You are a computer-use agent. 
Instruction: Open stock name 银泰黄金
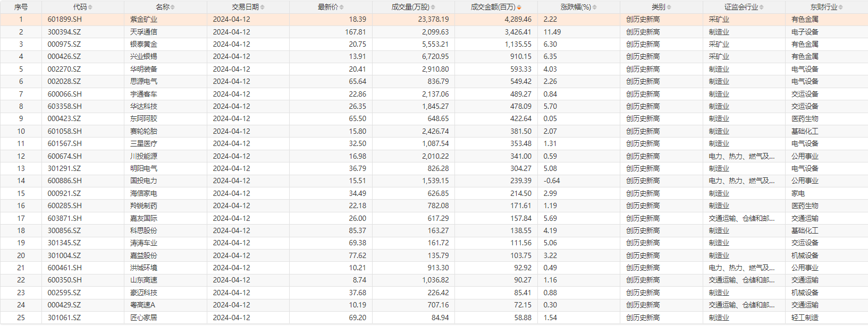click(144, 44)
